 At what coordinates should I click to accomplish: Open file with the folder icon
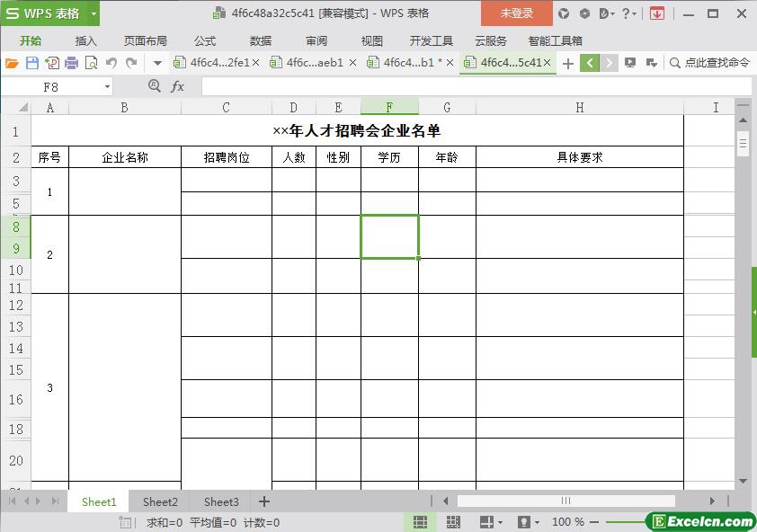click(x=12, y=63)
